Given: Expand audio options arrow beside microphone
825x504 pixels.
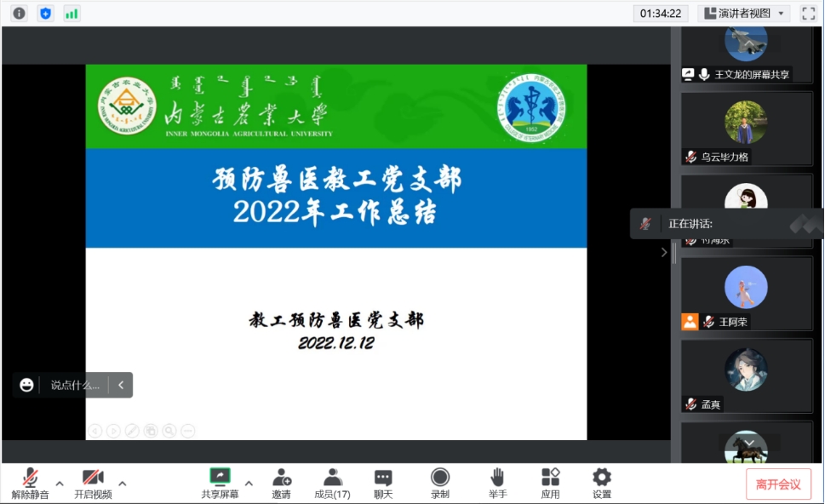Looking at the screenshot, I should pyautogui.click(x=60, y=484).
